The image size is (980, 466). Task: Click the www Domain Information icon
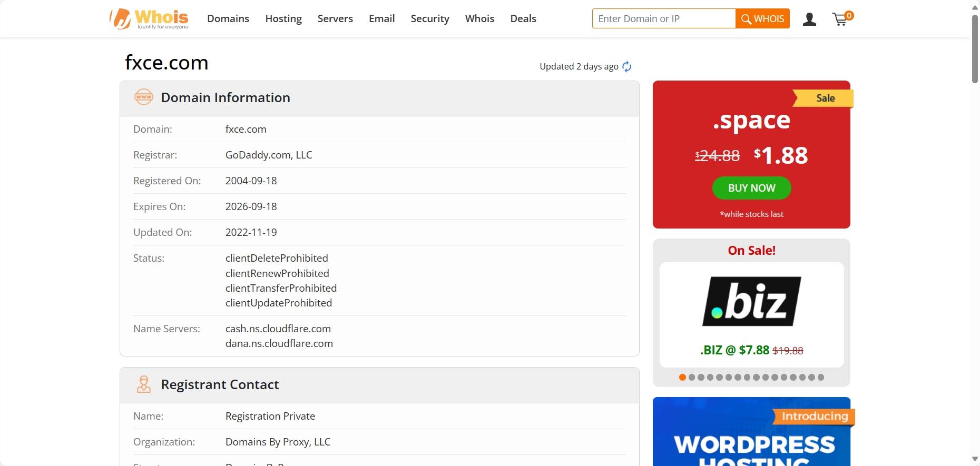click(x=143, y=97)
